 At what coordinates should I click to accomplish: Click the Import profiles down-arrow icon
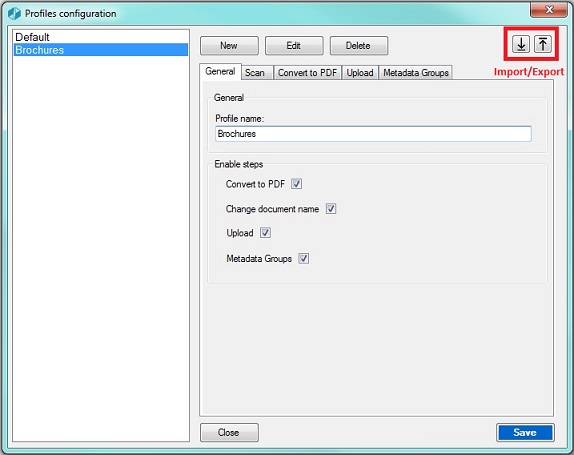click(521, 44)
